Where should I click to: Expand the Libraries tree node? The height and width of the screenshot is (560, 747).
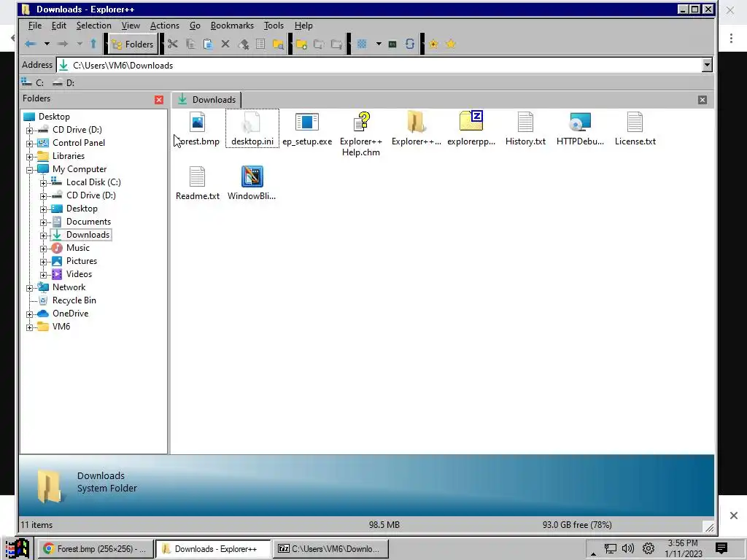click(29, 157)
